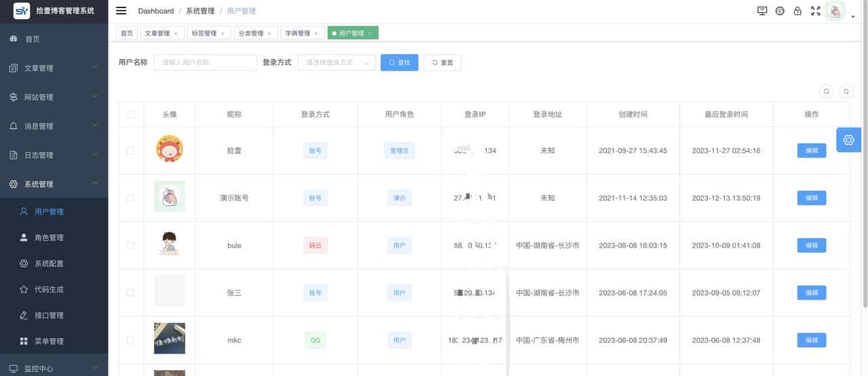This screenshot has height=376, width=868.
Task: Expand the 监控中心 sidebar menu chevron
Action: 95,369
